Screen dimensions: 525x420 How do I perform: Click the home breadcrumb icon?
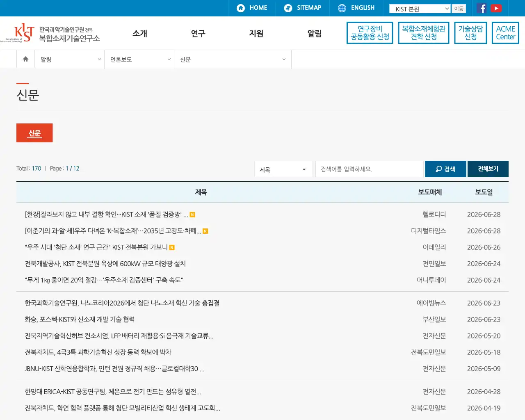[x=25, y=59]
